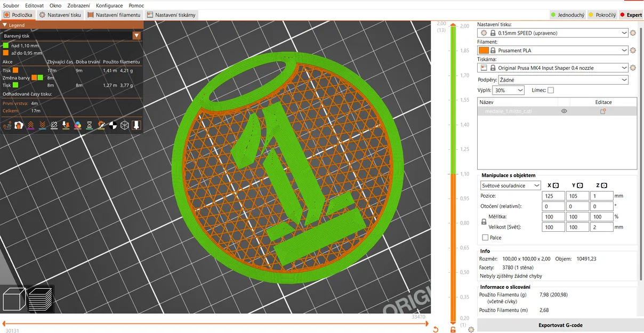Toggle deretractions downward chevrons icon
This screenshot has width=644, height=333.
pyautogui.click(x=43, y=125)
